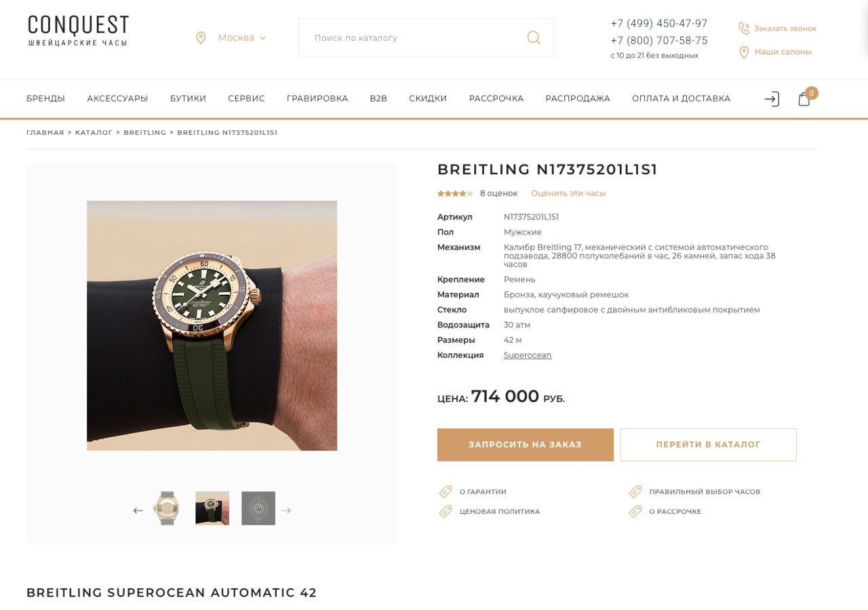868x610 pixels.
Task: Click the ЗАПРОСИТЬ НА ЗАКАЗ button
Action: [526, 445]
